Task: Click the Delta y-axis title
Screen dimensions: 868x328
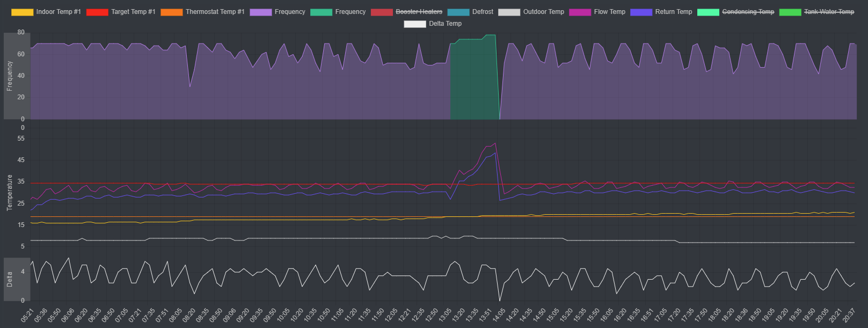Action: click(10, 279)
